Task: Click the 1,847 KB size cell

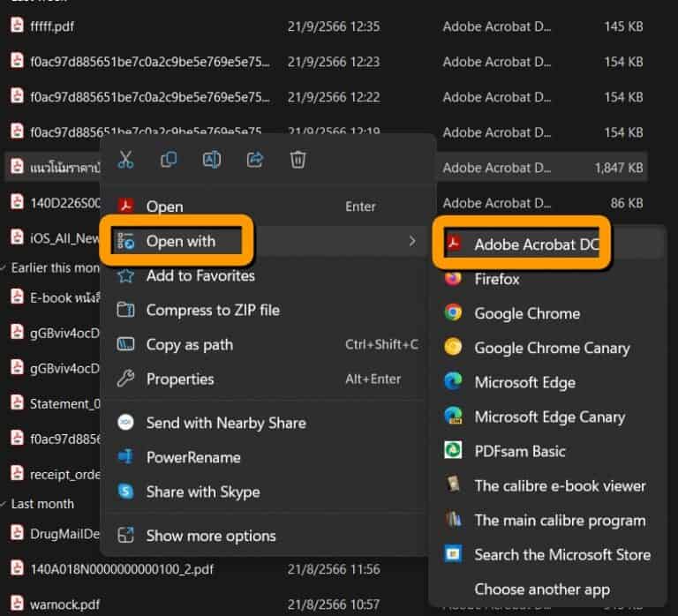Action: point(618,168)
